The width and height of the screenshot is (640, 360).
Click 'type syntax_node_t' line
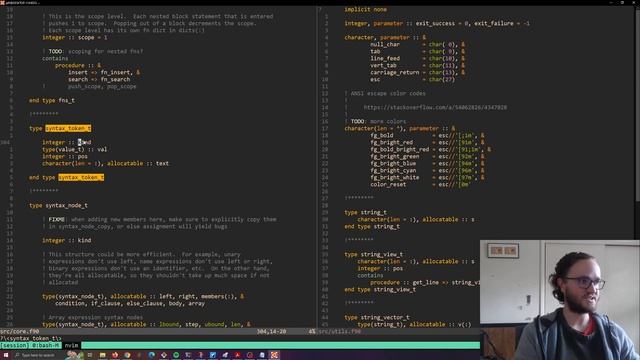(58, 205)
